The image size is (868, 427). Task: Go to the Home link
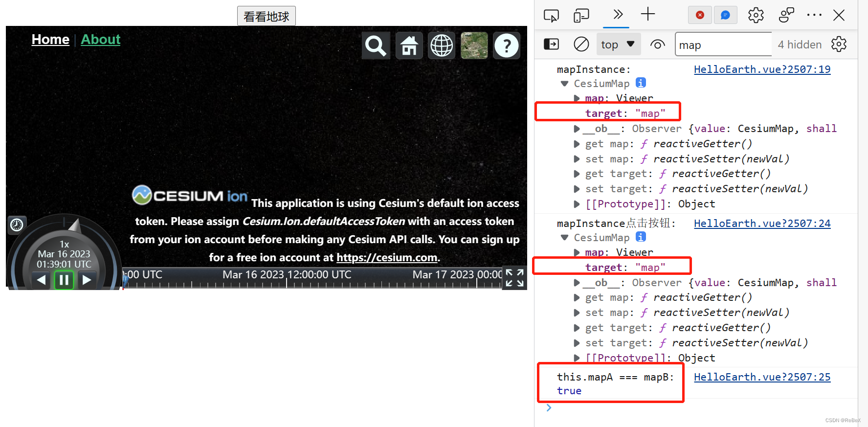coord(50,39)
